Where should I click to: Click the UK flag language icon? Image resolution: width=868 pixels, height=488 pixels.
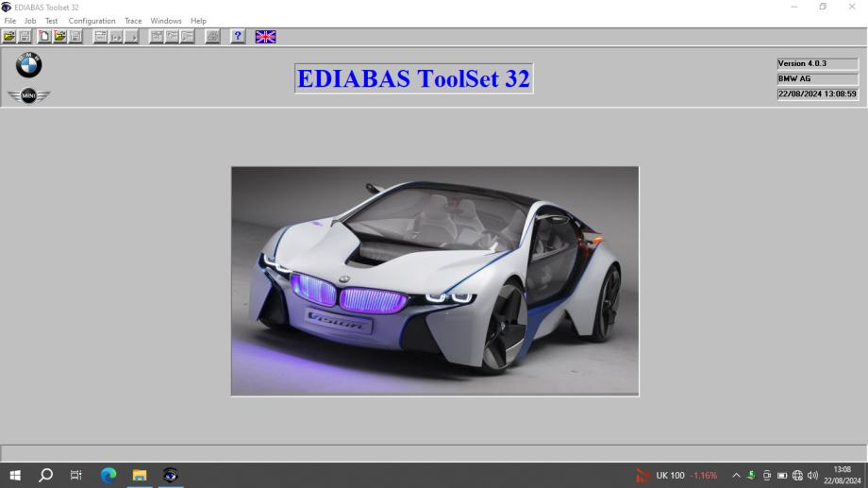click(x=265, y=37)
